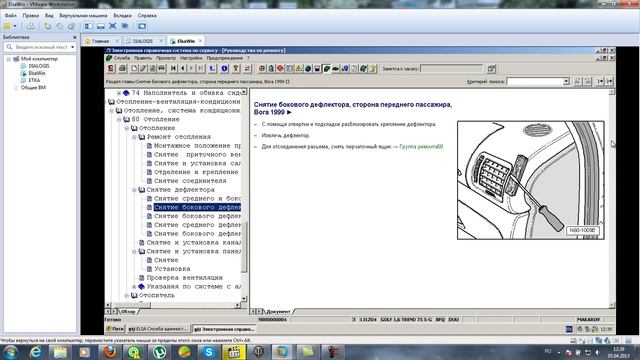
Task: Collapse the Ремонт отопления tree node
Action: (134, 137)
